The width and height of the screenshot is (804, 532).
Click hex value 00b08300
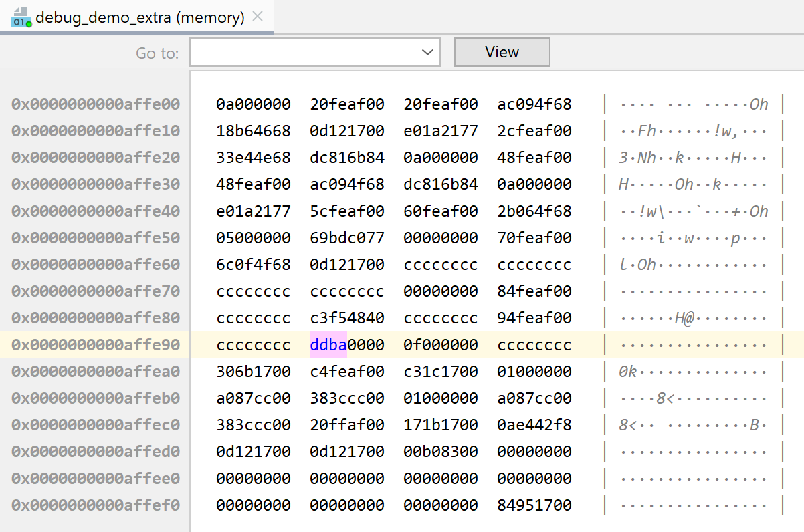point(441,452)
